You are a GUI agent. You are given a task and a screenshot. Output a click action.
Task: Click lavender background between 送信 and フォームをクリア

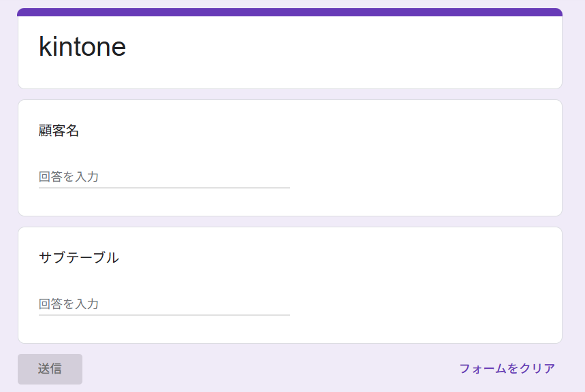(272, 369)
